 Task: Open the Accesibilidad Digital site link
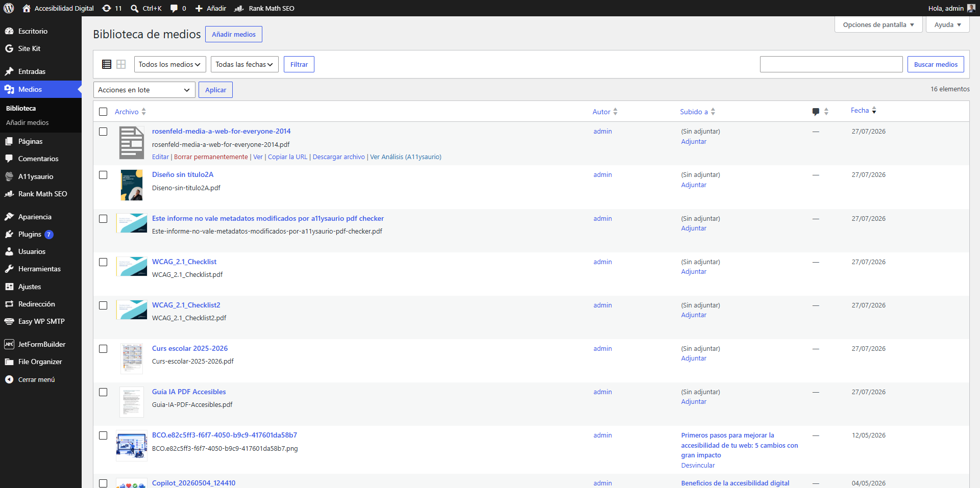[x=58, y=8]
